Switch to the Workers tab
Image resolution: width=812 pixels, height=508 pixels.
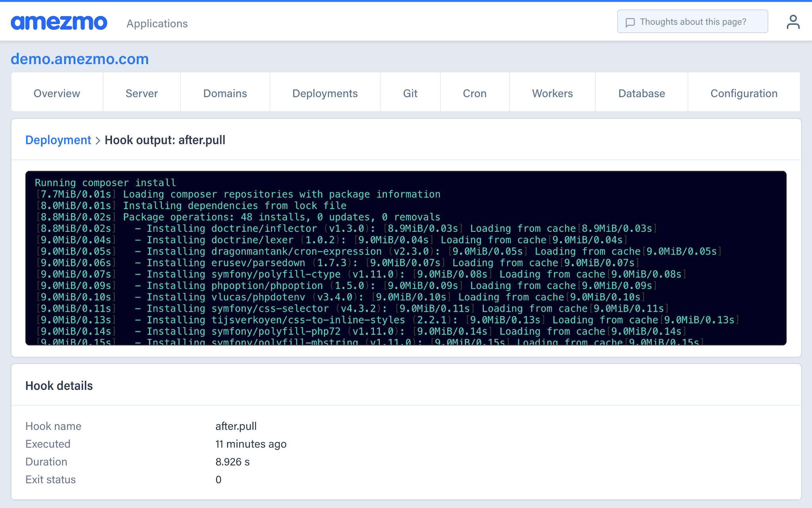coord(552,93)
